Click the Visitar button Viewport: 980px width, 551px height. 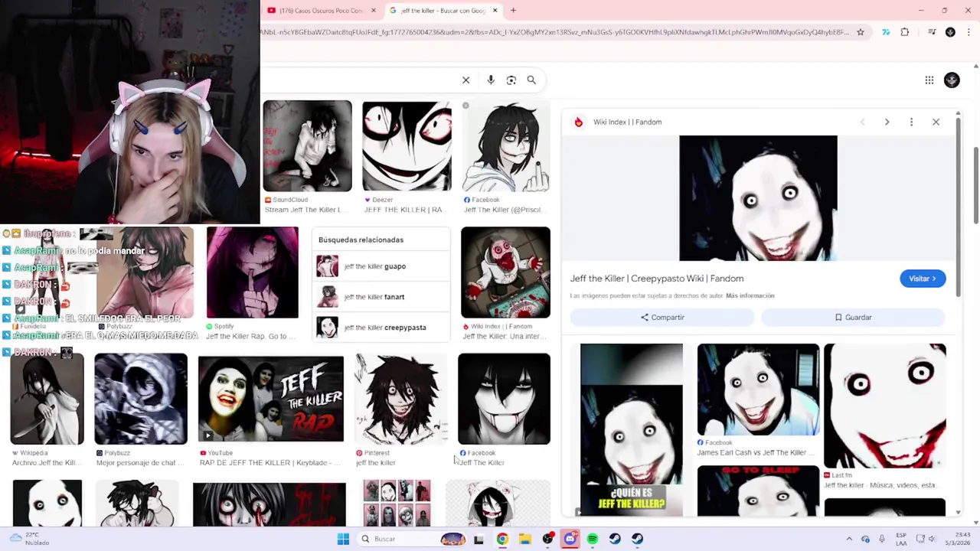pyautogui.click(x=923, y=279)
